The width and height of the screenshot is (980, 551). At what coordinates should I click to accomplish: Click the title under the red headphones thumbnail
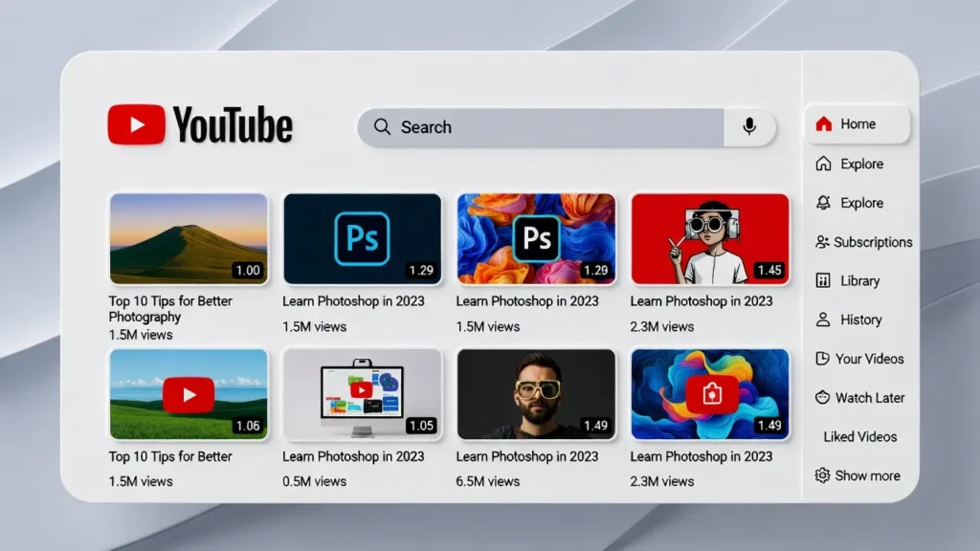tap(702, 301)
